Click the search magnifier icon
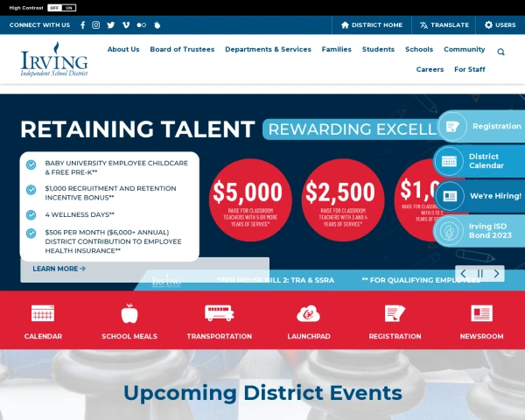 pyautogui.click(x=500, y=52)
